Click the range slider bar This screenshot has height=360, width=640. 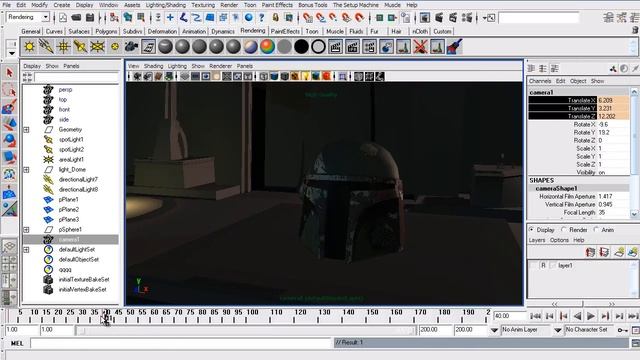(246, 330)
